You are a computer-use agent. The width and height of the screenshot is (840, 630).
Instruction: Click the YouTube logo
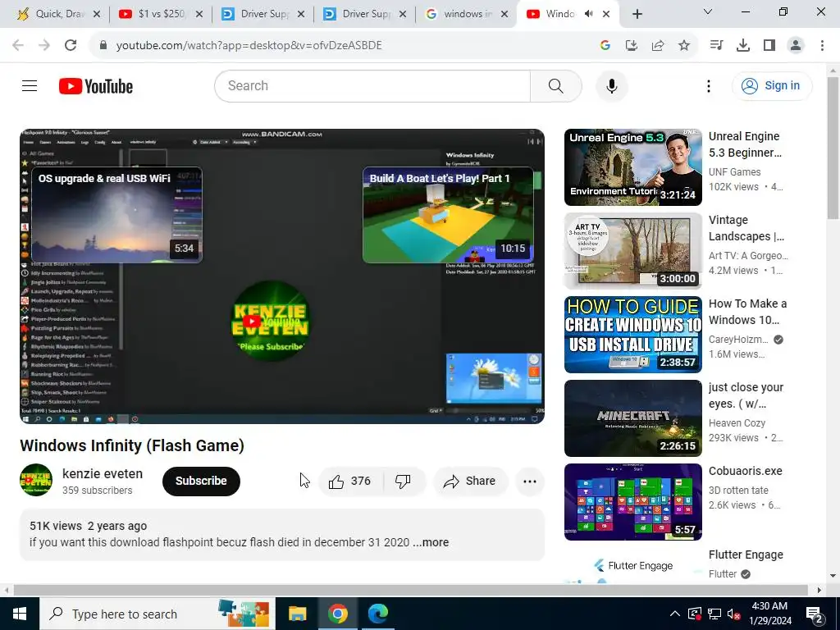[96, 85]
